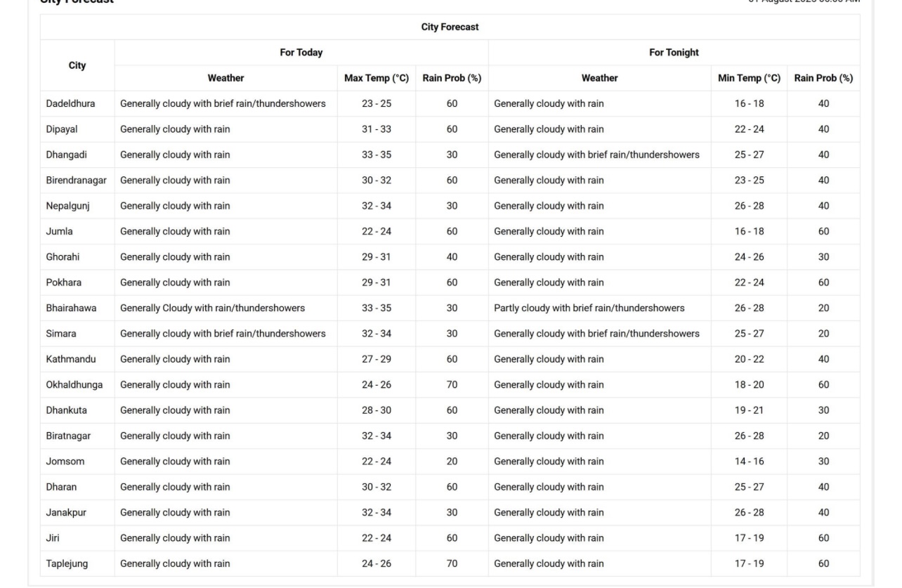Select the Taplejung row city cell
Screen dimensions: 902x588
click(x=67, y=563)
